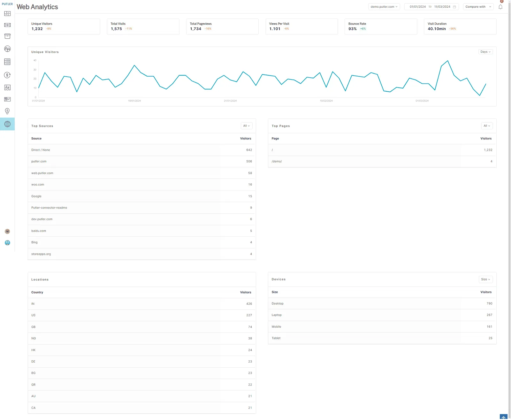Screen dimensions: 511x420
Task: Open the Home dashboard sidebar icon
Action: [x=7, y=14]
